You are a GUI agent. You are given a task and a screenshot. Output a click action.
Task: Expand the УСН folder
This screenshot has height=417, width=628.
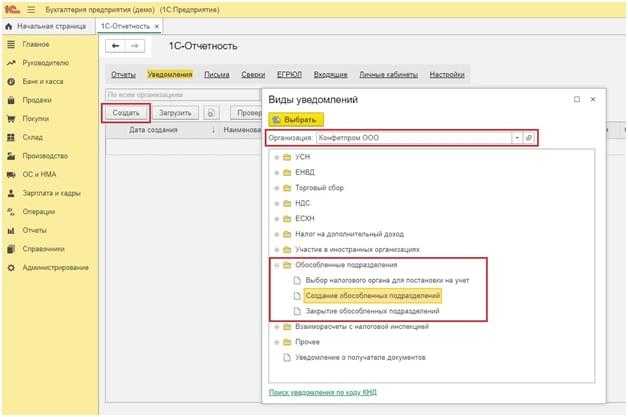pyautogui.click(x=276, y=157)
